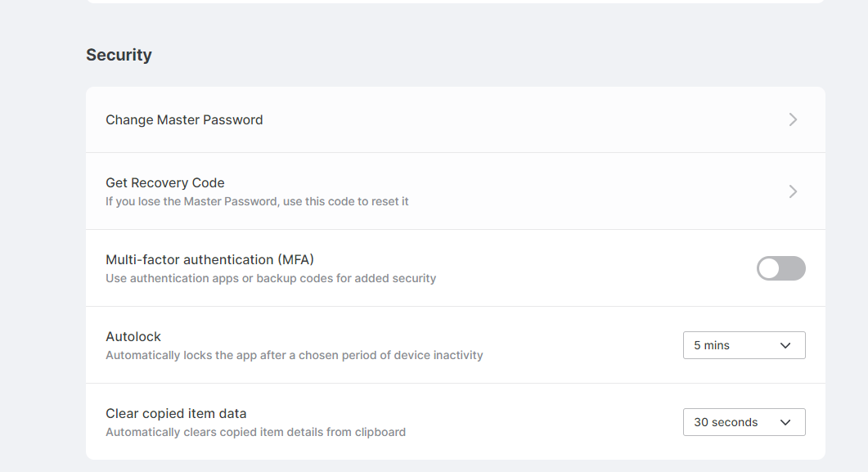Click the clipboard auto-clear description text
Screen dimensions: 868x472
(255, 432)
